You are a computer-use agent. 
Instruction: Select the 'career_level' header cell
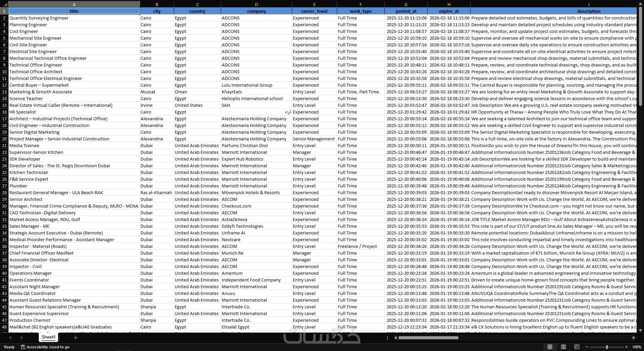pos(314,11)
